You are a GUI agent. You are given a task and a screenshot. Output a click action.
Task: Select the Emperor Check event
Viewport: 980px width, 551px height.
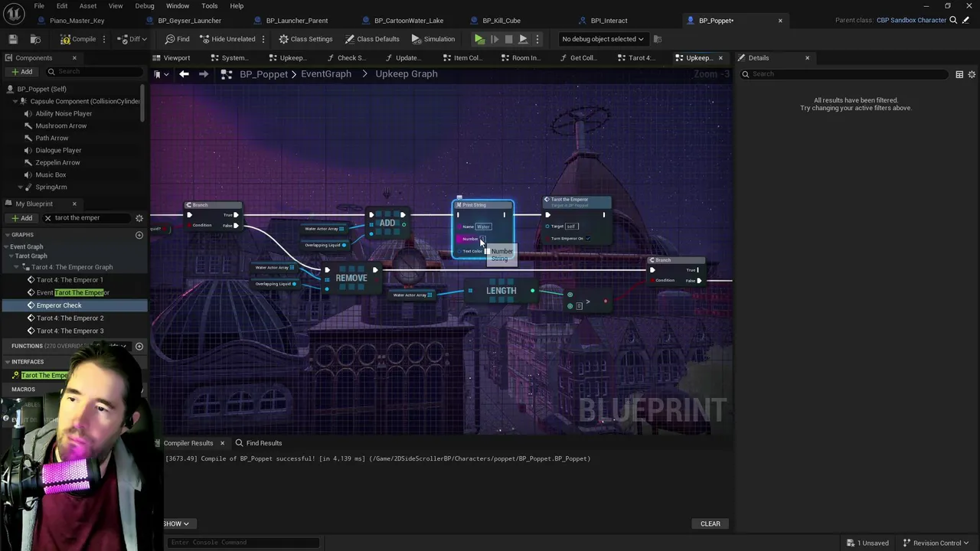(x=59, y=305)
